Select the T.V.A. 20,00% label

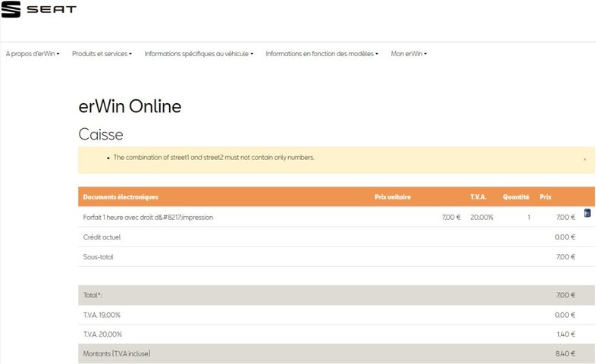point(102,334)
